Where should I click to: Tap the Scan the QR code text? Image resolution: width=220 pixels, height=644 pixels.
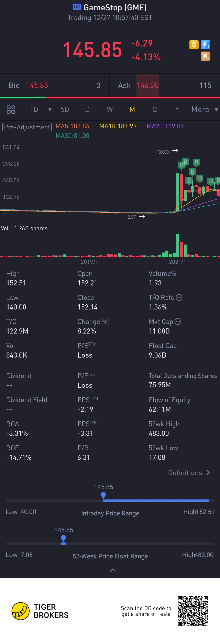pyautogui.click(x=146, y=611)
